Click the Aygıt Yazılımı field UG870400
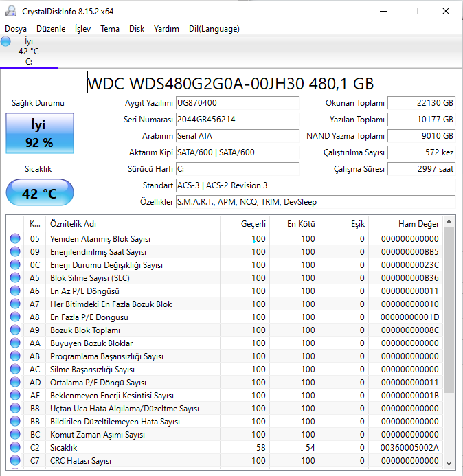Viewport: 463px width, 476px height. click(x=238, y=103)
